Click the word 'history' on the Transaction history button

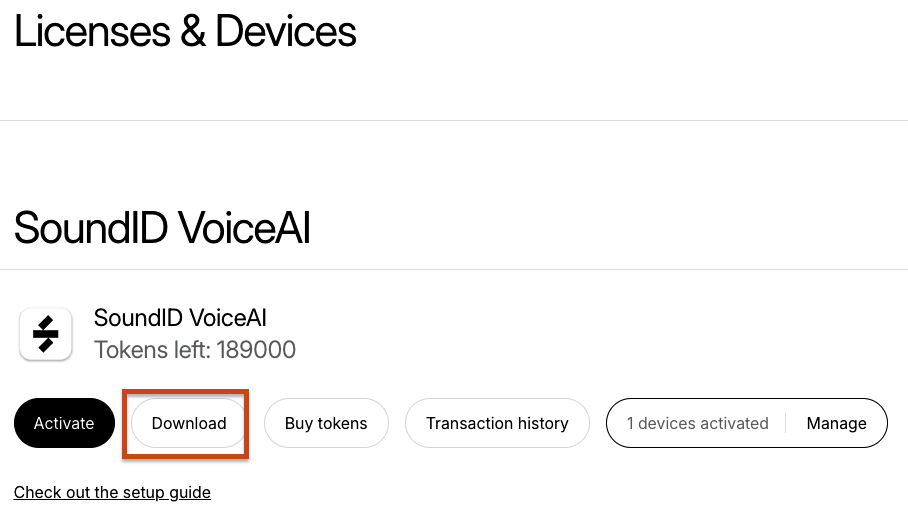click(x=543, y=423)
